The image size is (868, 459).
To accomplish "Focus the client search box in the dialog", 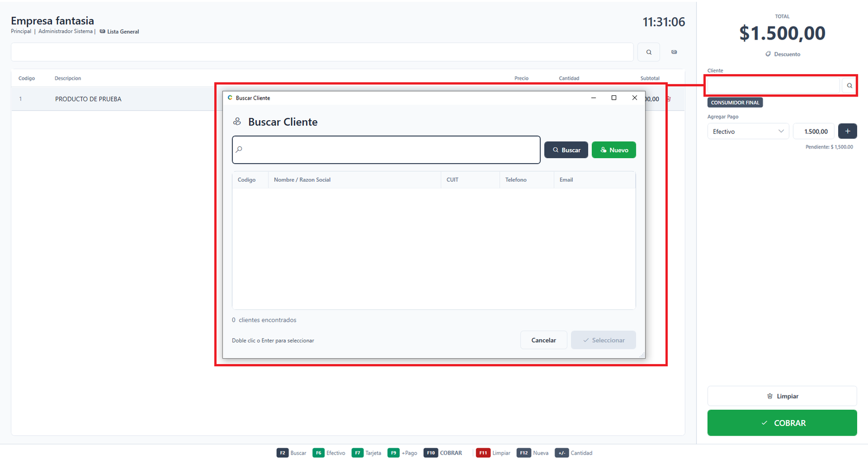I will [386, 150].
